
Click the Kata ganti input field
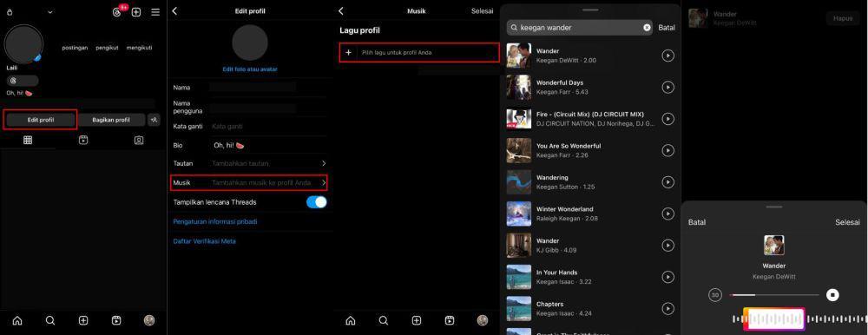268,126
